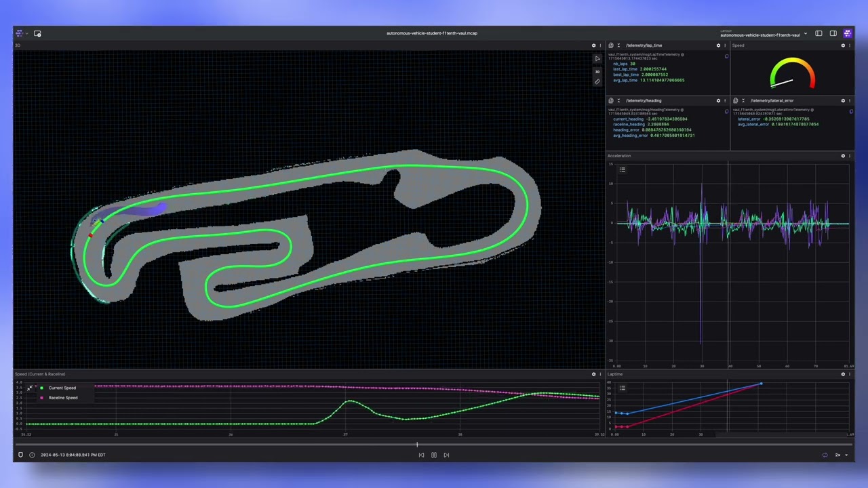Expand all fields in lateral_error panel
The image size is (868, 488).
click(x=743, y=100)
